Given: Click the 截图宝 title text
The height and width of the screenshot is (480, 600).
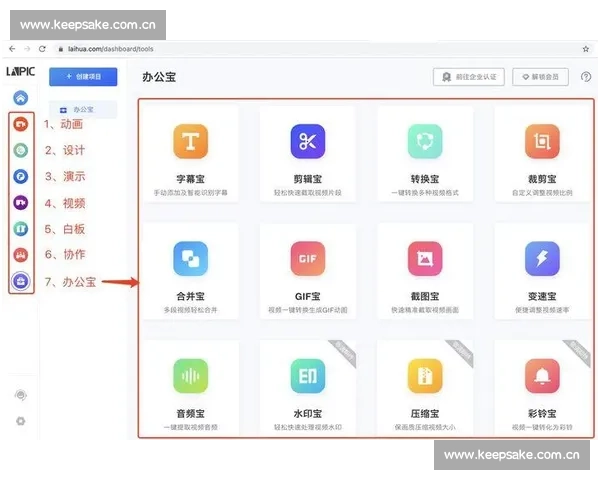Looking at the screenshot, I should (x=425, y=296).
